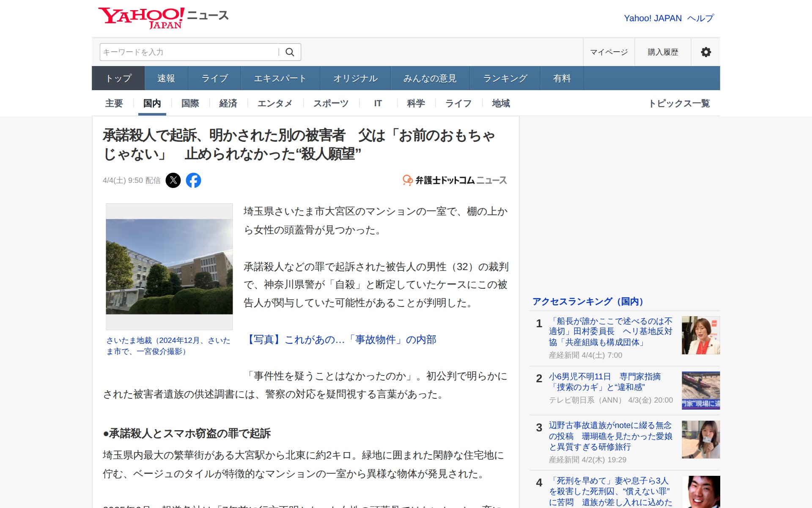Click the 弁護士ドットコムニュース source logo
The image size is (812, 508).
coord(455,180)
